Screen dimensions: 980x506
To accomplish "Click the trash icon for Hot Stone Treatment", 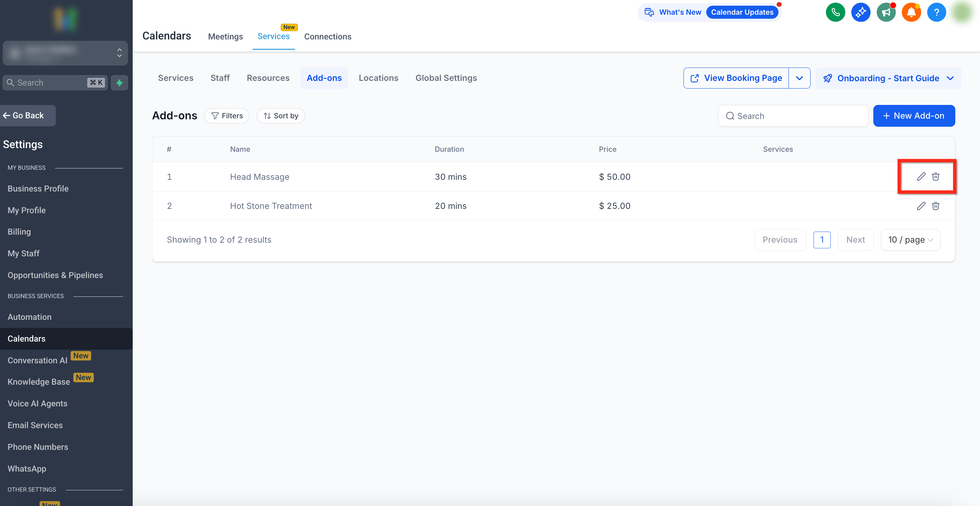I will pos(936,206).
